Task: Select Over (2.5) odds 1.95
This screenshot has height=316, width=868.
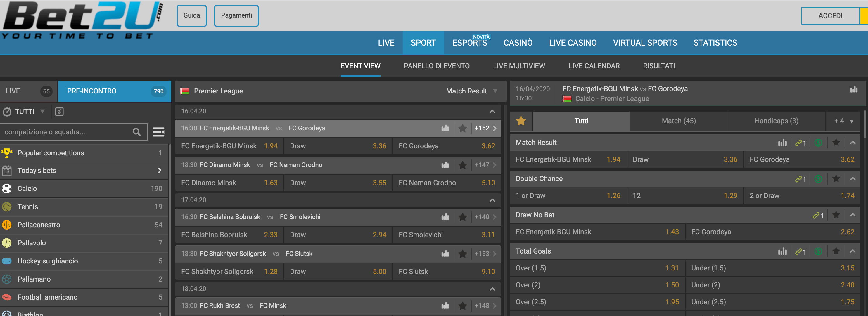Action: (597, 302)
